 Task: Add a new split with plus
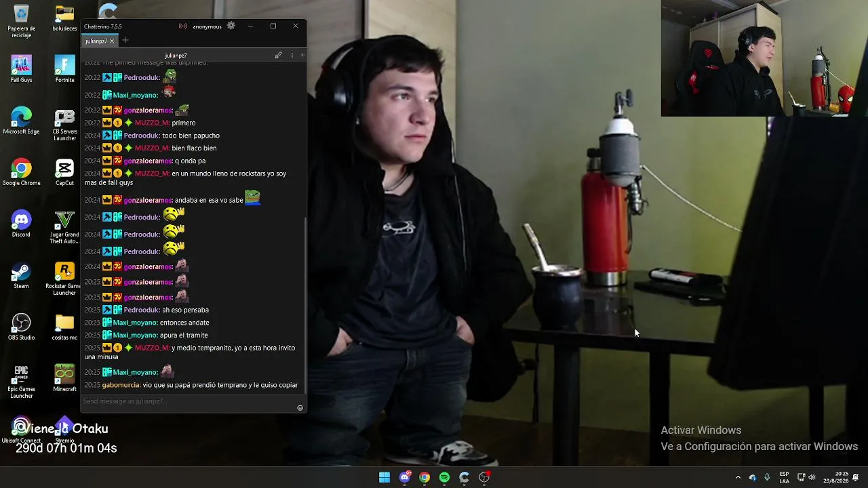tap(302, 56)
